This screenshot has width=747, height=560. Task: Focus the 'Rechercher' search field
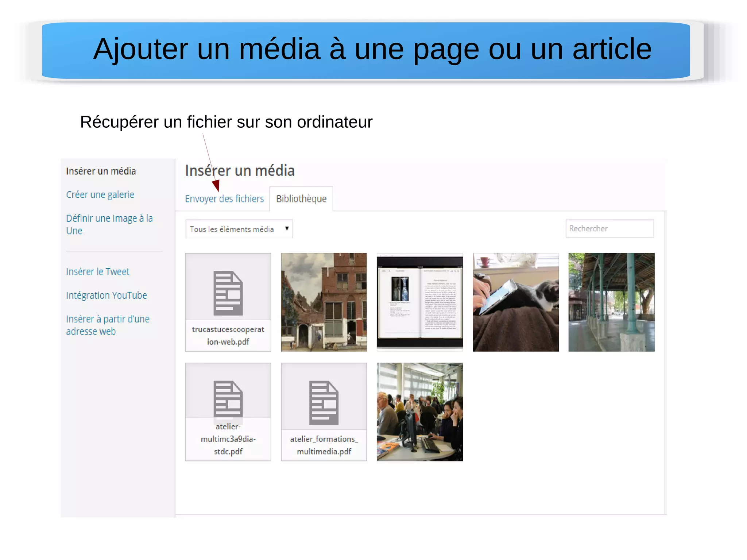click(610, 228)
